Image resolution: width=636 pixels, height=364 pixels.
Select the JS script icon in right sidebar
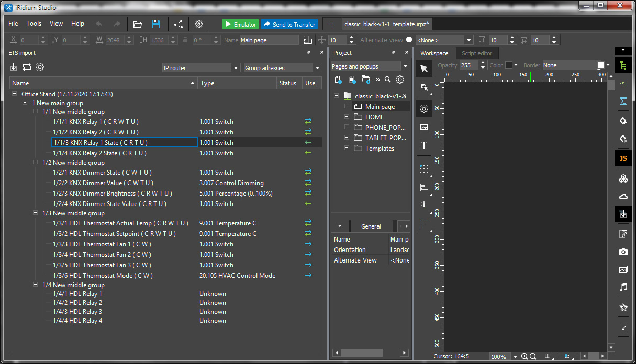(x=623, y=158)
